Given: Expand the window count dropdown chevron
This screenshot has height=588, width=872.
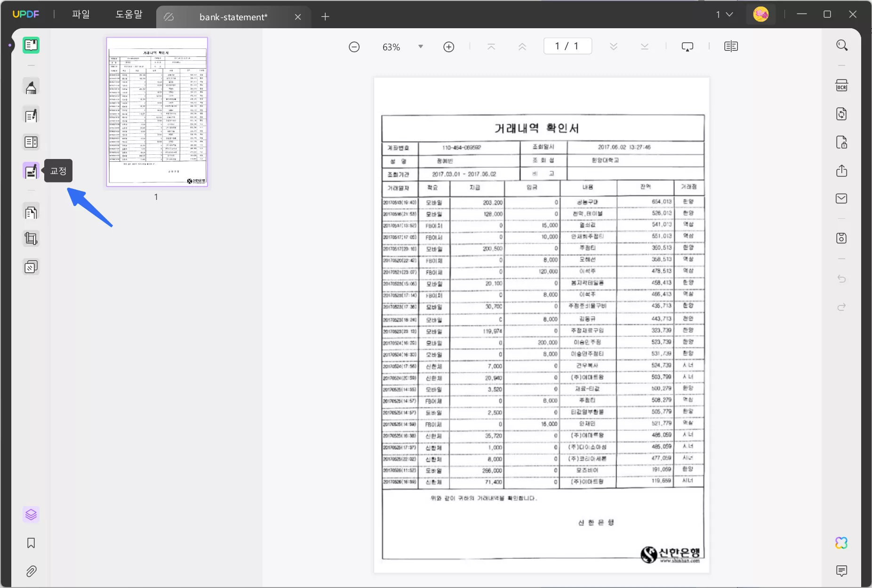Looking at the screenshot, I should [x=729, y=15].
